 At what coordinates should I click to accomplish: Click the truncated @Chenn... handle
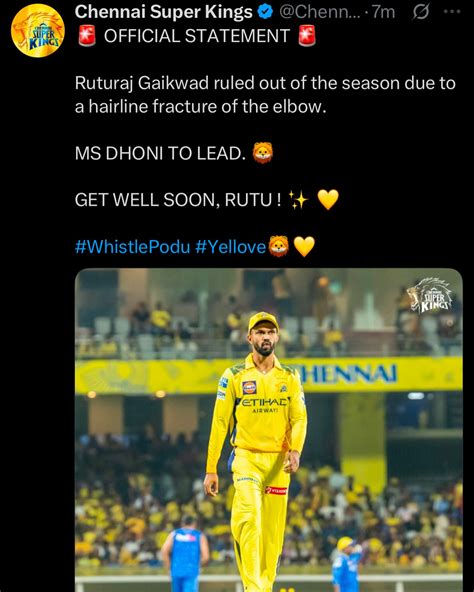[318, 12]
